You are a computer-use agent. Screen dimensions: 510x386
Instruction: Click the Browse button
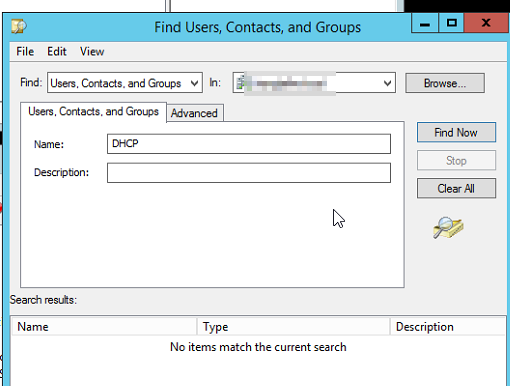click(x=445, y=83)
